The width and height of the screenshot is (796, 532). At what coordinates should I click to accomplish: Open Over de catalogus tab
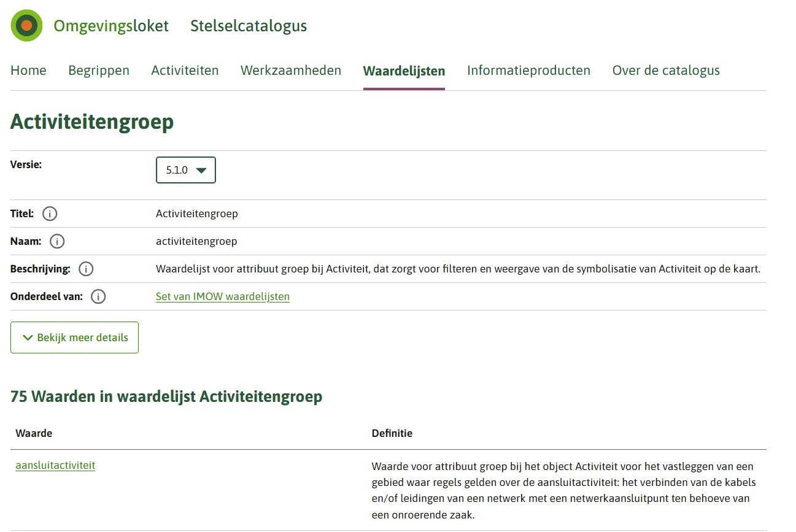tap(666, 71)
